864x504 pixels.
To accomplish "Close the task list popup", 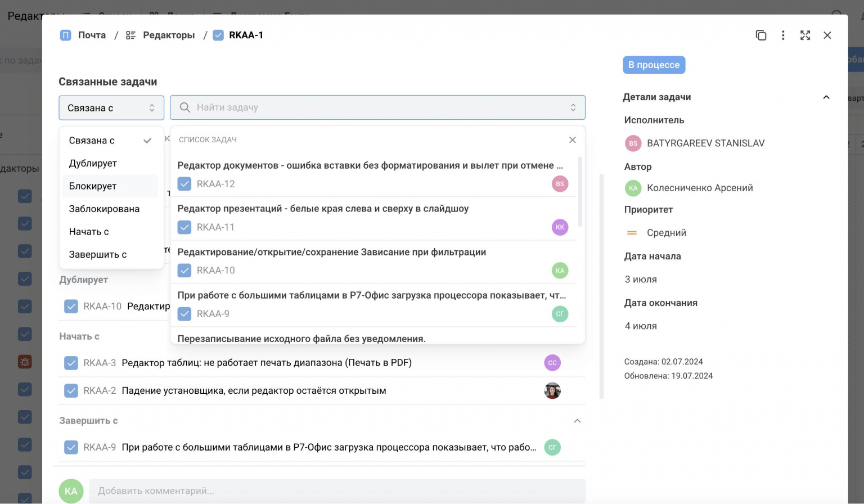I will pyautogui.click(x=572, y=140).
